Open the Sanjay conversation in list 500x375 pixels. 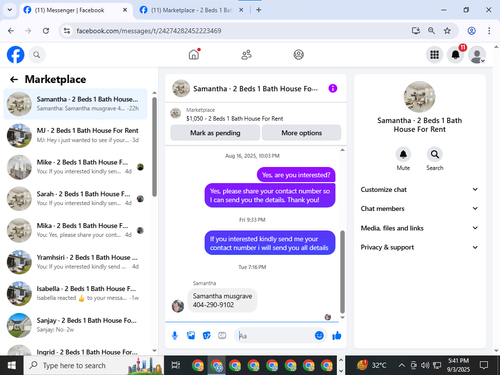pyautogui.click(x=75, y=325)
